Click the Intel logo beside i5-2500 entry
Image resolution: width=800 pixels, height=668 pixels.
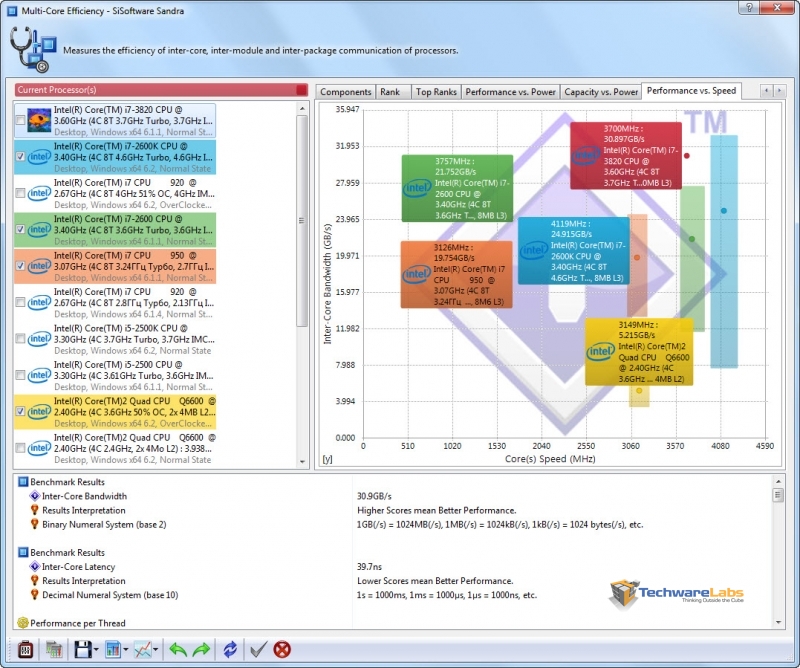(39, 375)
